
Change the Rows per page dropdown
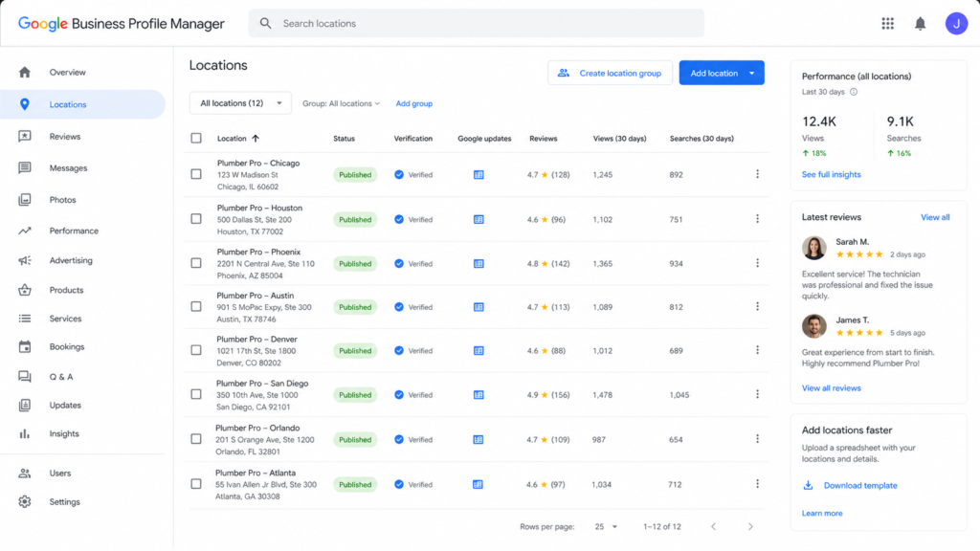click(606, 527)
